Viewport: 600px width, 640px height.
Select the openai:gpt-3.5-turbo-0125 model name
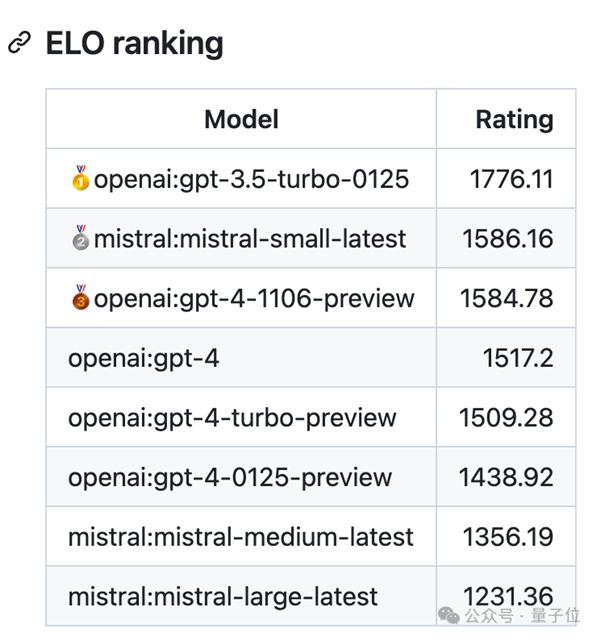(x=251, y=180)
